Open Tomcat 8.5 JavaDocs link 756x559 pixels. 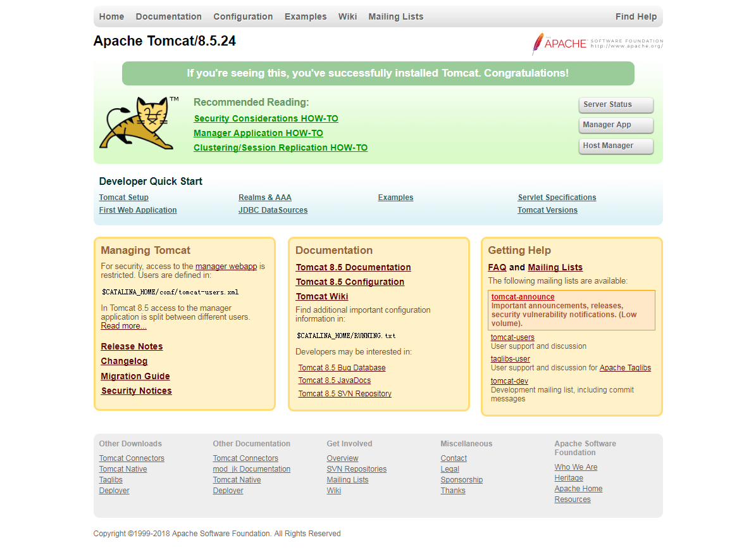click(x=334, y=380)
